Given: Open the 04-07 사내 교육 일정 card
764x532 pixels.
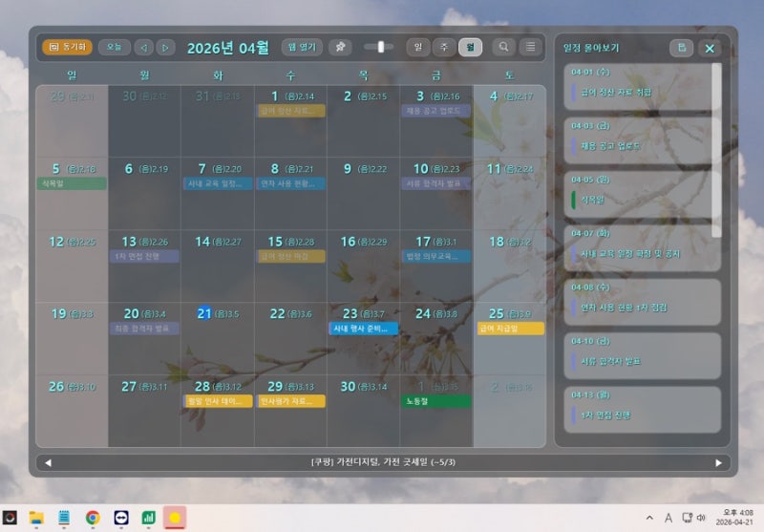Looking at the screenshot, I should tap(642, 248).
